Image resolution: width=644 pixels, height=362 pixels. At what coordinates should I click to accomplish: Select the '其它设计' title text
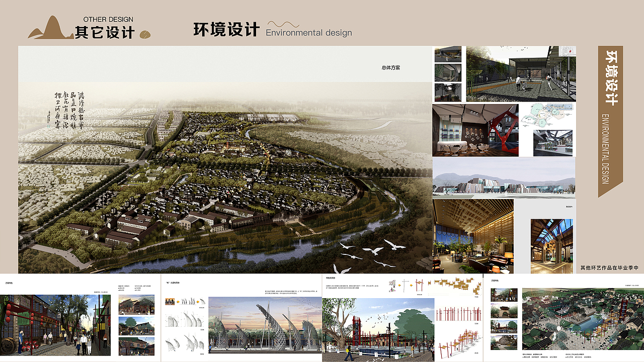(x=105, y=32)
